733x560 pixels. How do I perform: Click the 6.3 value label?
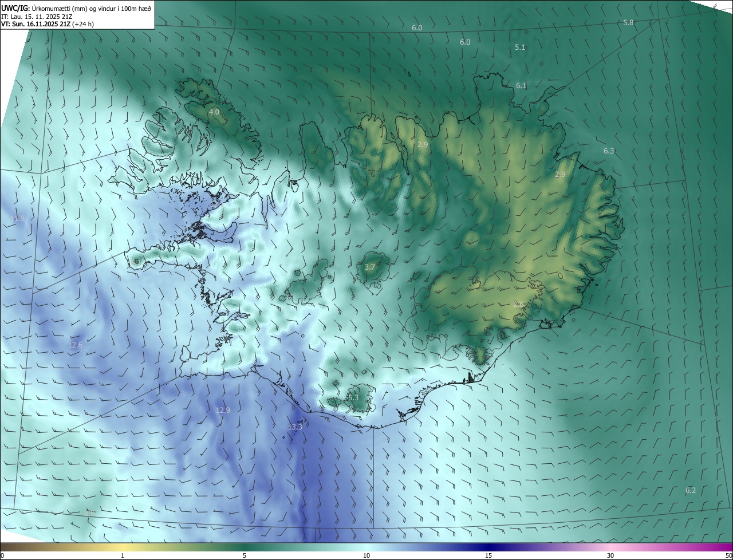pos(609,151)
